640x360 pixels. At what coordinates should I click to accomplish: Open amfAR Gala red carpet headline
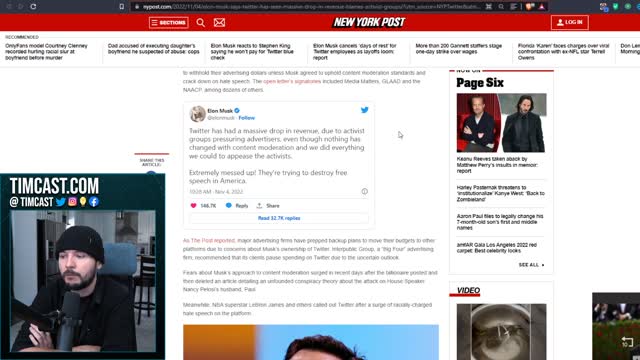[x=497, y=248]
